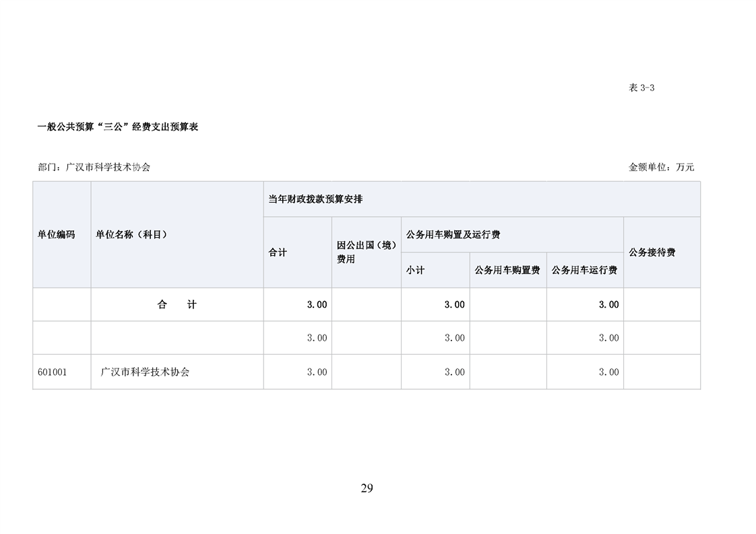The width and height of the screenshot is (756, 534).
Task: Click the 公务用车购置及运行费 group header
Action: click(x=453, y=235)
